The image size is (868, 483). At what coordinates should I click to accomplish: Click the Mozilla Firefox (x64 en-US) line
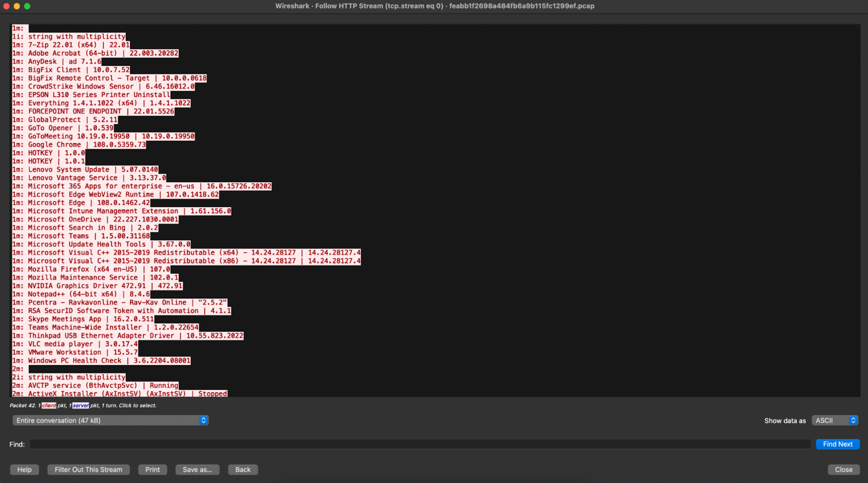91,269
